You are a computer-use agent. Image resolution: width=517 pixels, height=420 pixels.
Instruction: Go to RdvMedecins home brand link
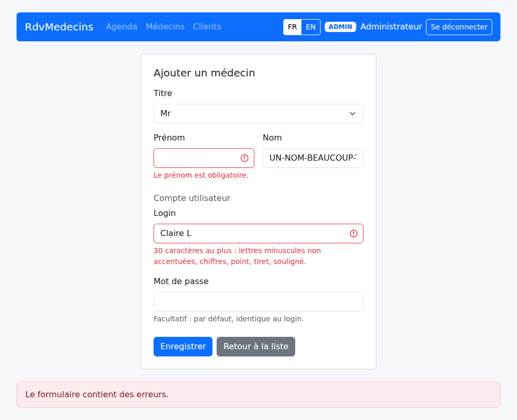tap(59, 27)
